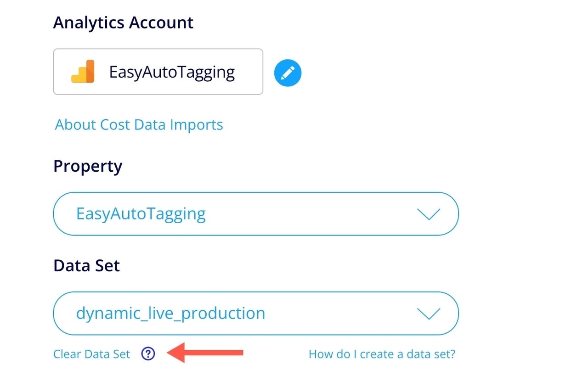Open the About Cost Data Imports link
The height and width of the screenshot is (381, 588).
pos(139,124)
